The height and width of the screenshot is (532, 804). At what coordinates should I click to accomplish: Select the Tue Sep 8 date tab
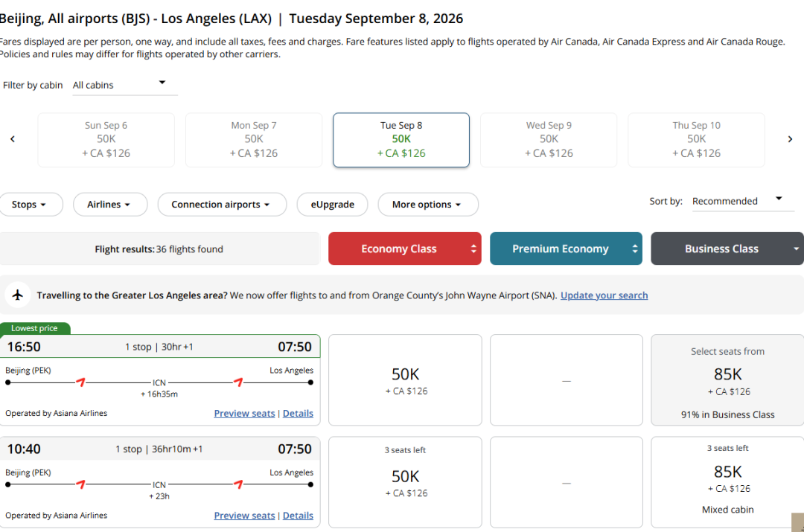coord(401,140)
